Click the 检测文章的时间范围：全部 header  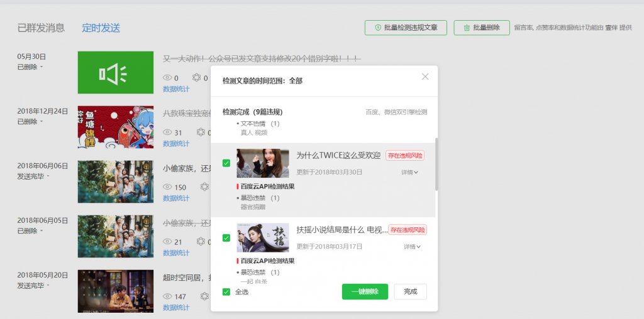coord(262,81)
